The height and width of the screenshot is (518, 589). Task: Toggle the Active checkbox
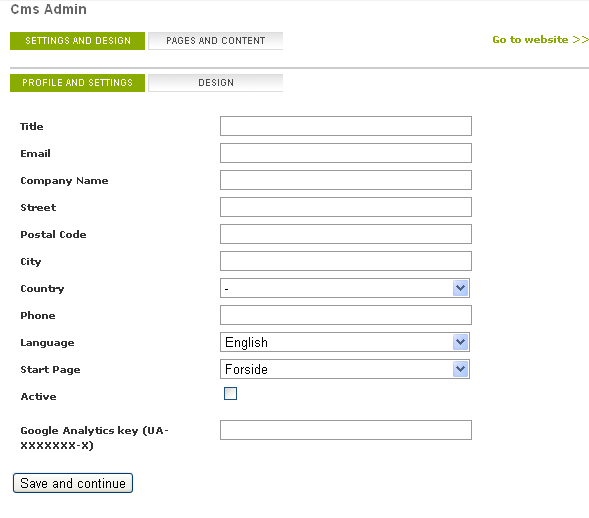click(x=230, y=394)
